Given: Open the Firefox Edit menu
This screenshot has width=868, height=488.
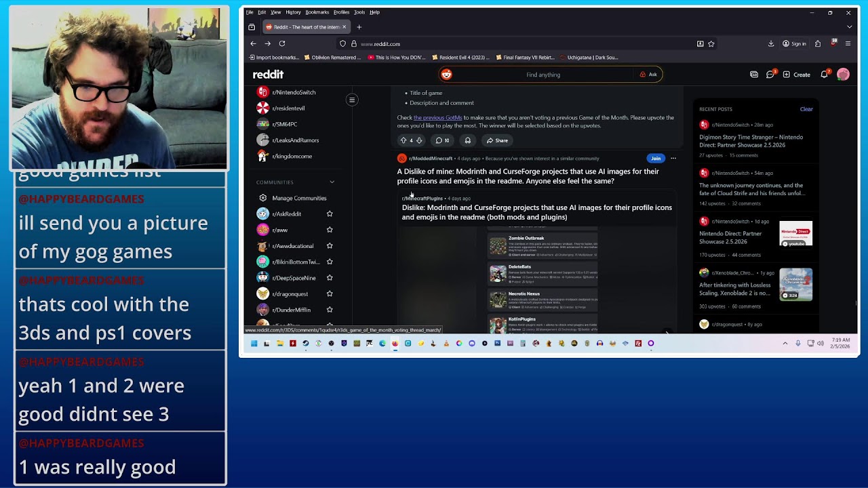Looking at the screenshot, I should [262, 12].
